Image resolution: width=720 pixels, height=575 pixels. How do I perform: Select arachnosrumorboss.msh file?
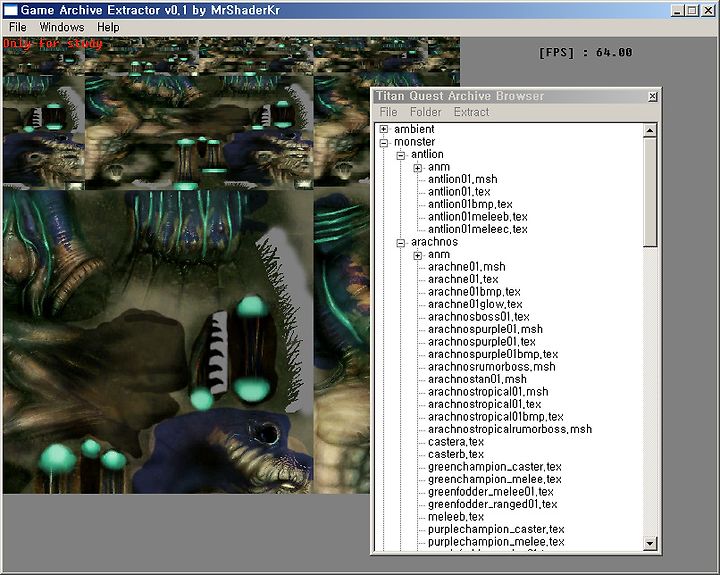click(491, 366)
